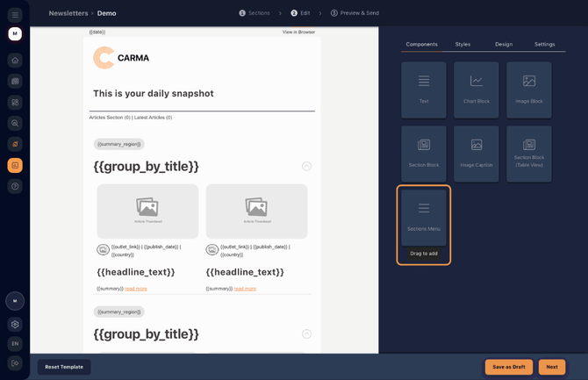The width and height of the screenshot is (588, 380).
Task: Click the {{date}} placeholder at top
Action: (x=97, y=32)
